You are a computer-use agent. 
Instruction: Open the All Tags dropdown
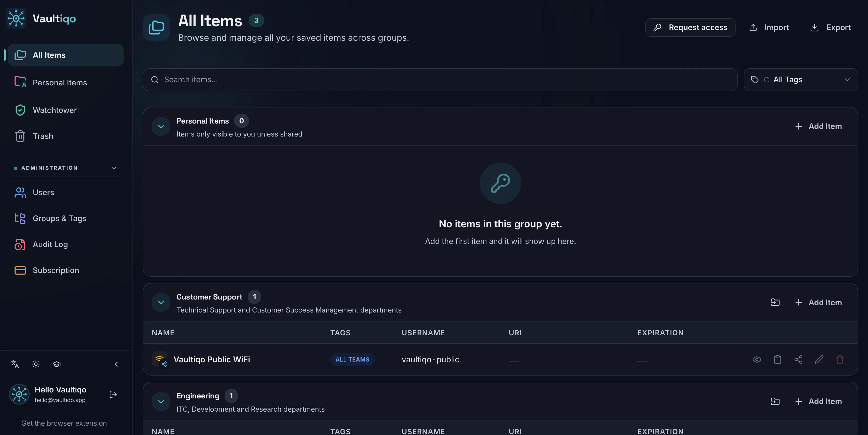pos(801,79)
